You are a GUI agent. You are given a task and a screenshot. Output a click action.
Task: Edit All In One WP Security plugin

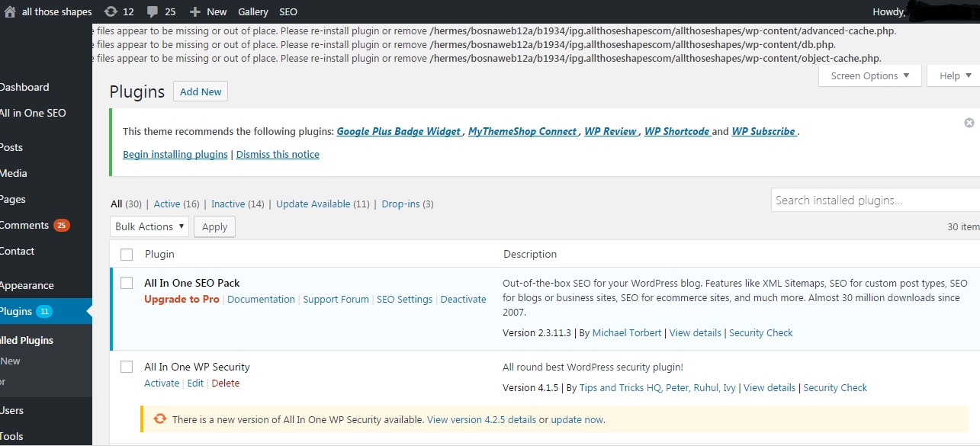195,383
